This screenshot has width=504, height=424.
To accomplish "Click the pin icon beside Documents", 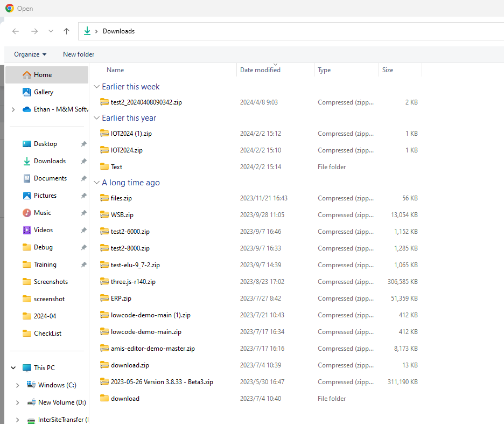I will pyautogui.click(x=83, y=178).
